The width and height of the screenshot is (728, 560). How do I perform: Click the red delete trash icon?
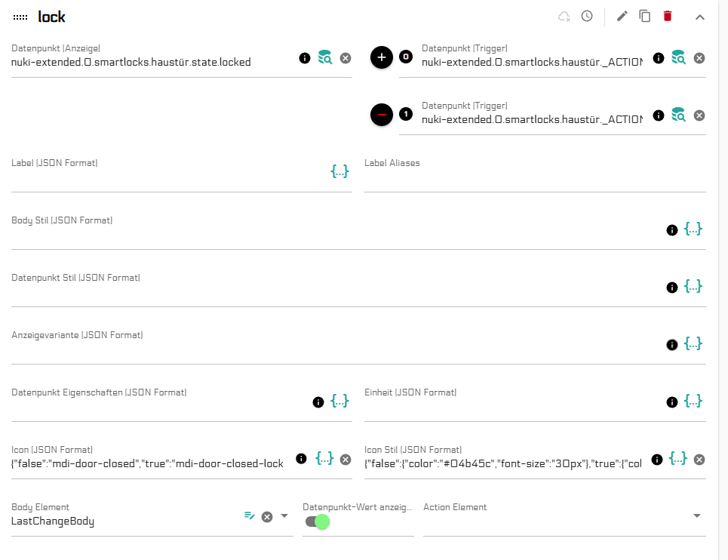click(x=667, y=16)
